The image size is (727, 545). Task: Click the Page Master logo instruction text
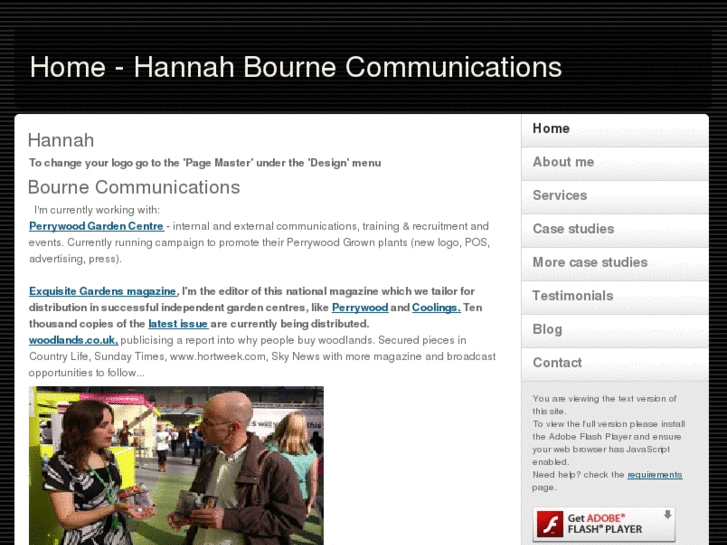205,163
